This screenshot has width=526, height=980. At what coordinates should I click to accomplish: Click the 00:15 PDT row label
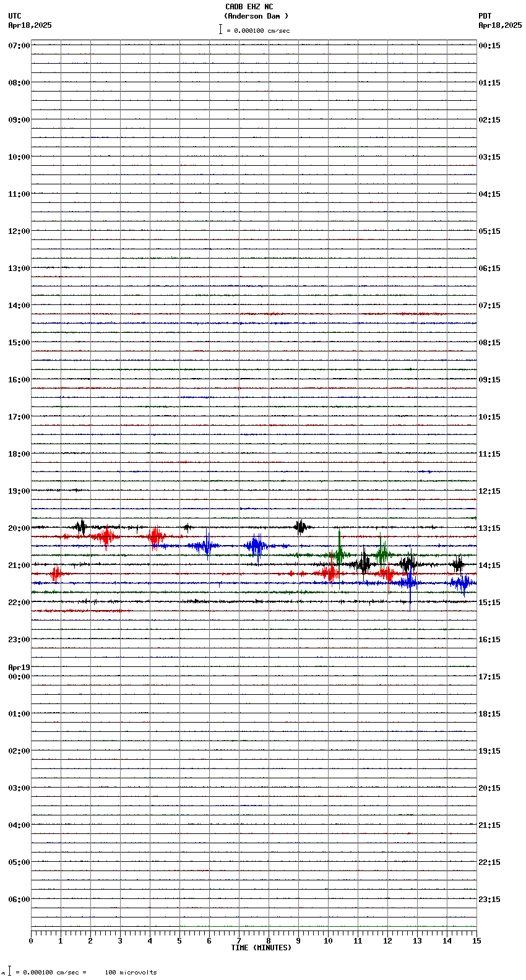pos(489,46)
